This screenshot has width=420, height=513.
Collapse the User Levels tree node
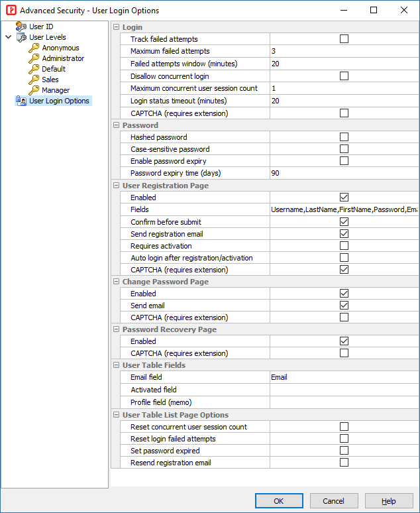[9, 37]
